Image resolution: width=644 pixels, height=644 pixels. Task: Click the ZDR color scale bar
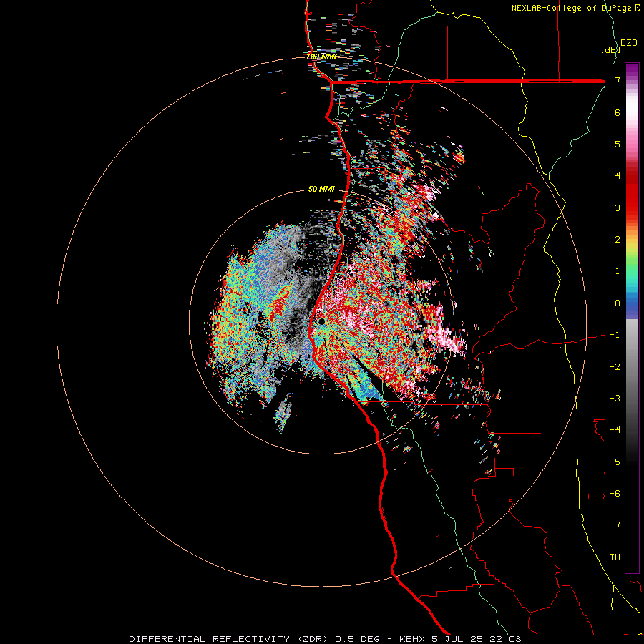[632, 318]
